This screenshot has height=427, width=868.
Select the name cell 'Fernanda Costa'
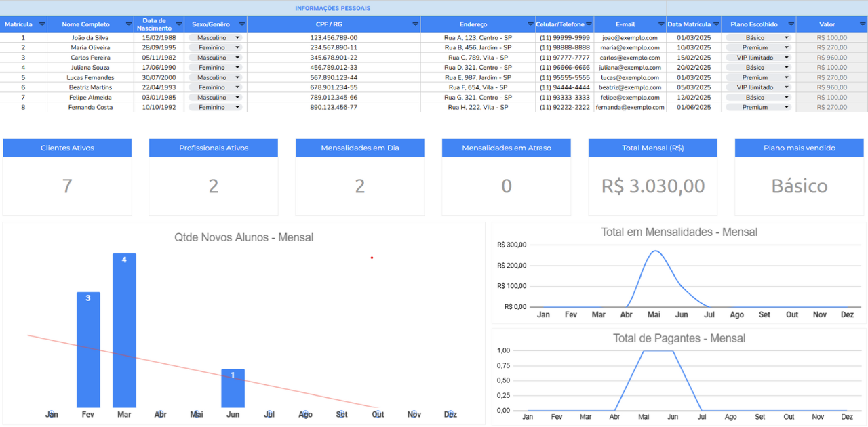(x=90, y=107)
